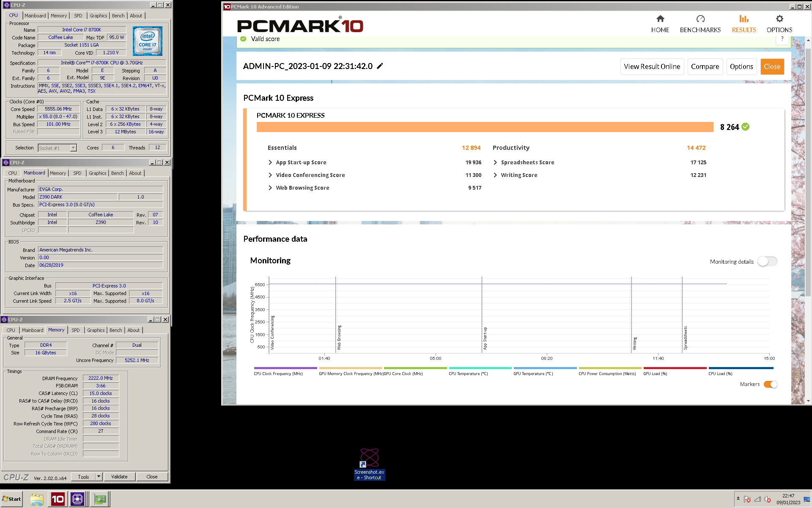
Task: Click the Spreadsheets marker in the monitoring chart
Action: click(686, 338)
